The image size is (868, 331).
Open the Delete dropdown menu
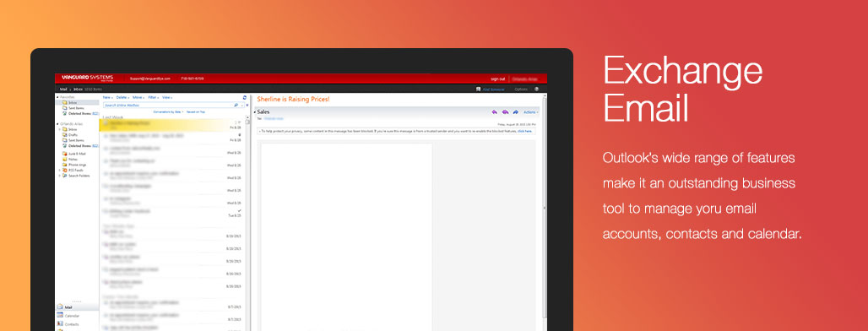pyautogui.click(x=122, y=97)
